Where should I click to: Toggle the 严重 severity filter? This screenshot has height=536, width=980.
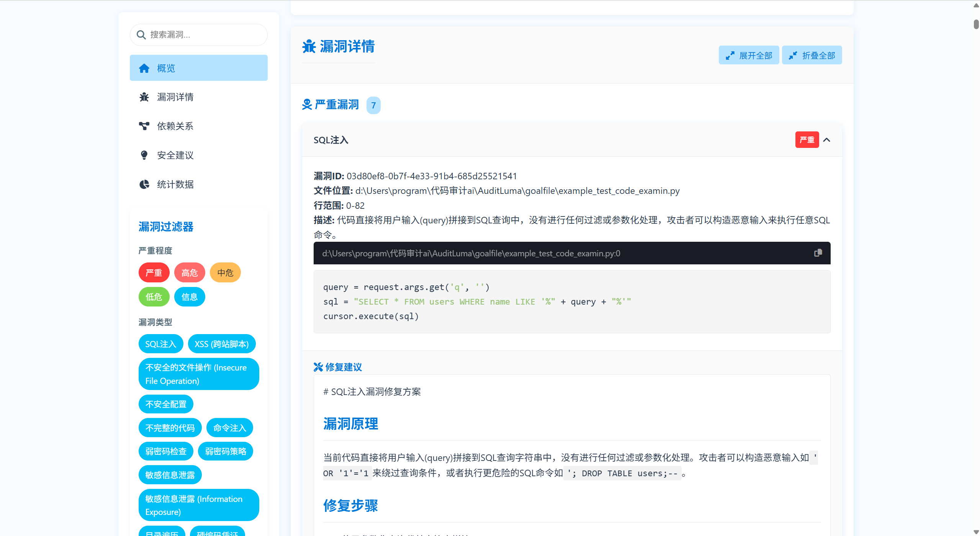(x=154, y=273)
